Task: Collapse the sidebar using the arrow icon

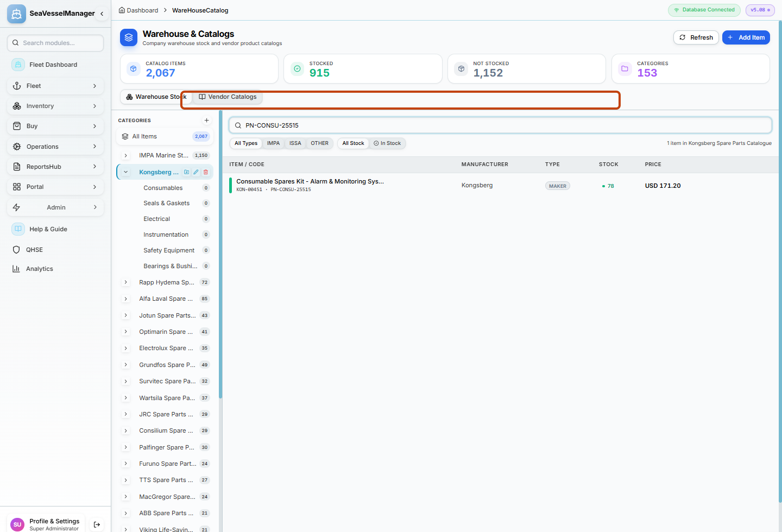Action: pyautogui.click(x=102, y=14)
